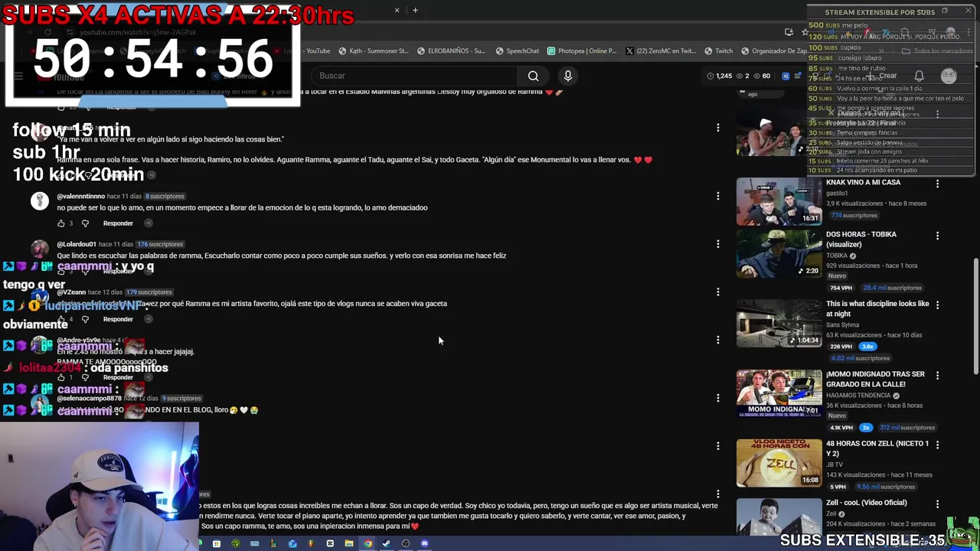Open the Kạth - Summoner St... bookmark
Screen dimensions: 980x551
coord(373,51)
